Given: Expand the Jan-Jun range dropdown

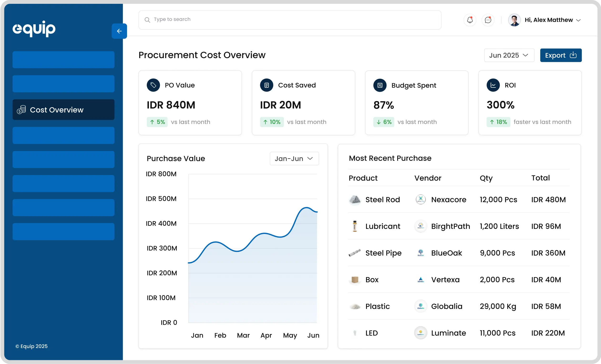Looking at the screenshot, I should (294, 159).
